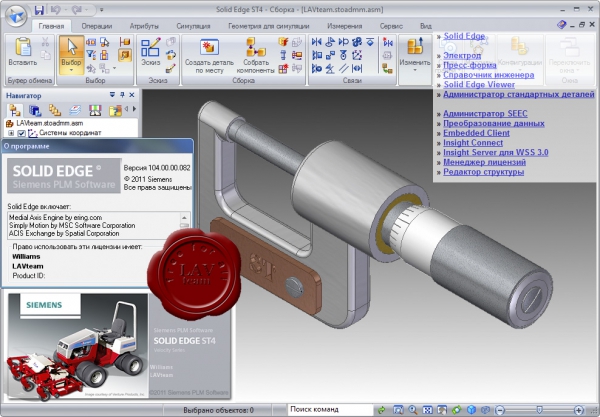Open the Менеджер лицензий link
The image size is (600, 417).
pos(484,162)
